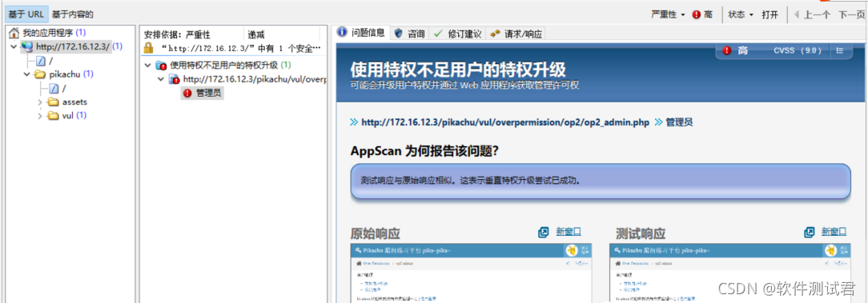Click the arrows icon on 请求/响应 tab
This screenshot has width=868, height=303.
click(495, 34)
